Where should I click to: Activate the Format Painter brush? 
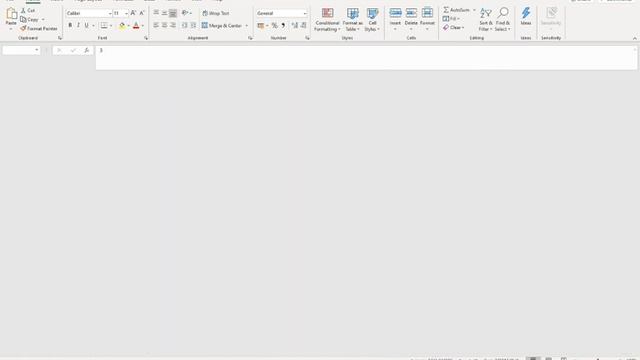[x=39, y=29]
